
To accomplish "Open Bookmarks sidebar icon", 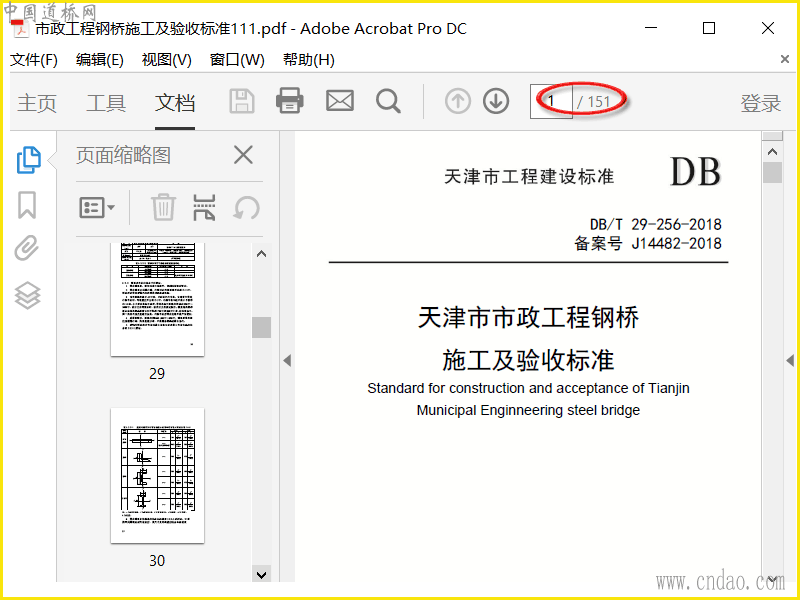I will point(27,205).
